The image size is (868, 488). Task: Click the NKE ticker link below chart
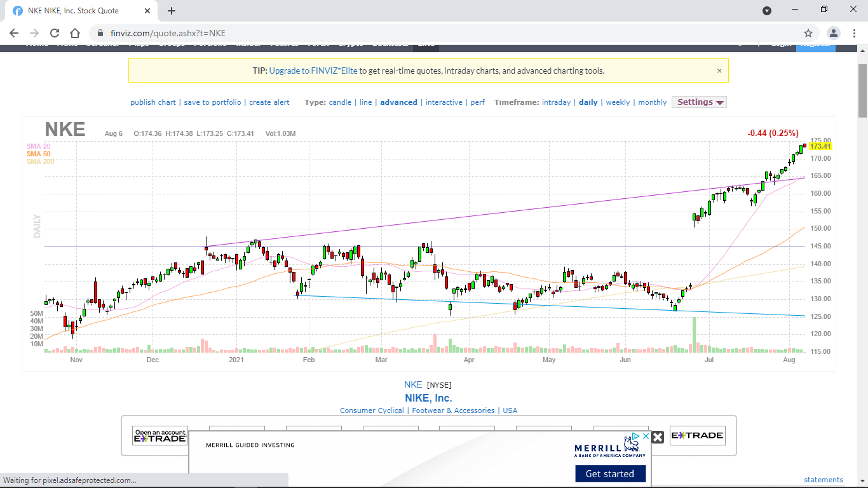[413, 384]
